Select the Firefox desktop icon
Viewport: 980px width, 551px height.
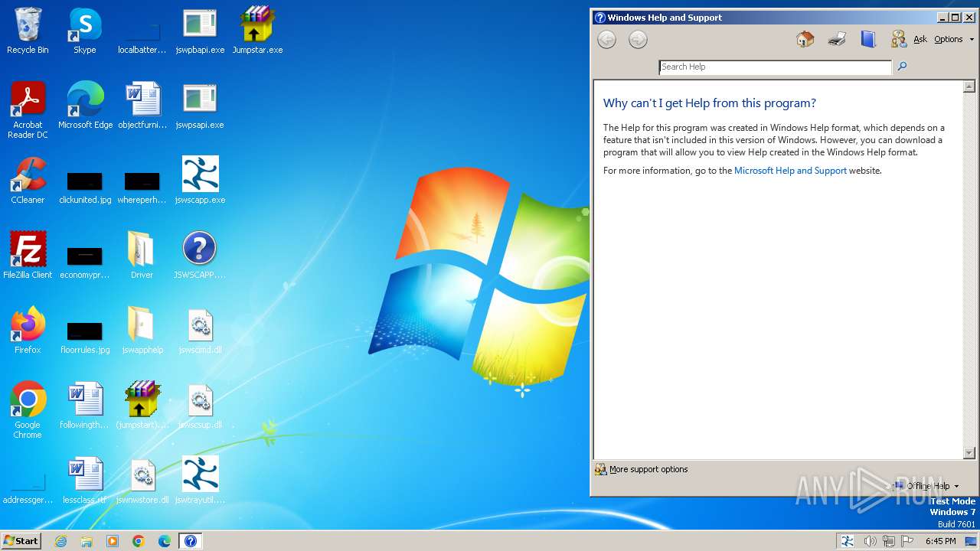pos(28,331)
